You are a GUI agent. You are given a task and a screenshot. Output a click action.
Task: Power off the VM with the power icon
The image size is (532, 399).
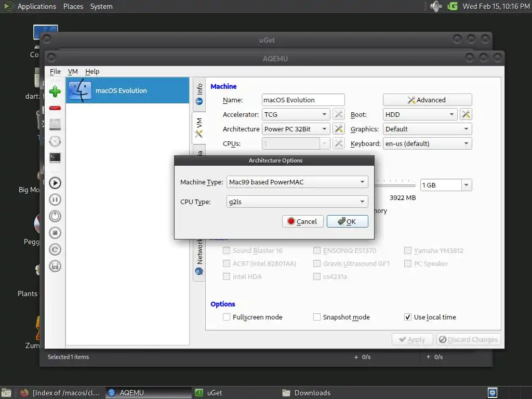[55, 216]
